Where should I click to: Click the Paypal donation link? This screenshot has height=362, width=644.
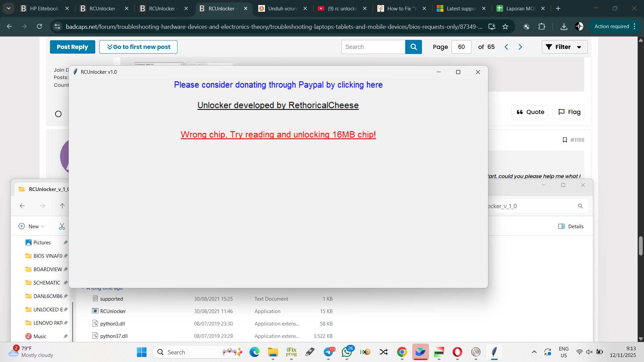pyautogui.click(x=278, y=85)
